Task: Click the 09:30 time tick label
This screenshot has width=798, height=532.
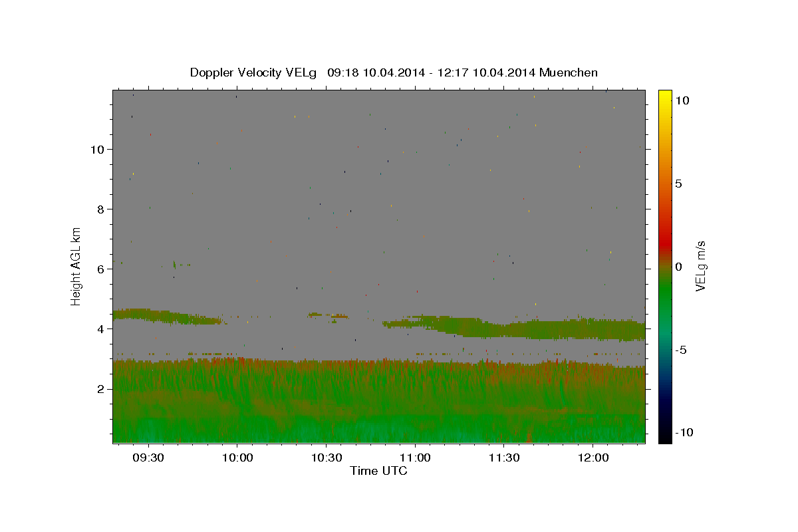Action: 148,458
